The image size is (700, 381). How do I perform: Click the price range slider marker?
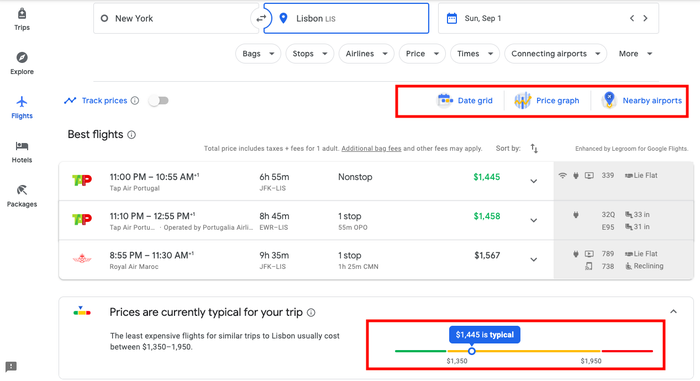coord(471,351)
